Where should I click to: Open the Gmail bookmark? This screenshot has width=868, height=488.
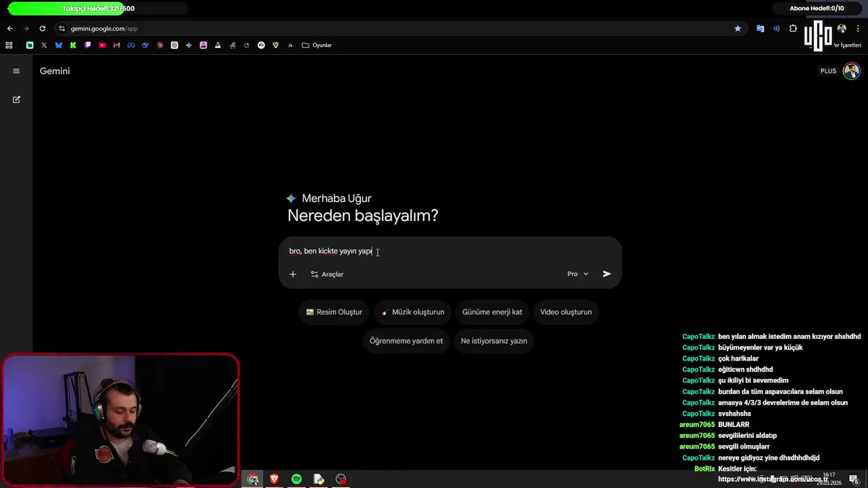[117, 45]
